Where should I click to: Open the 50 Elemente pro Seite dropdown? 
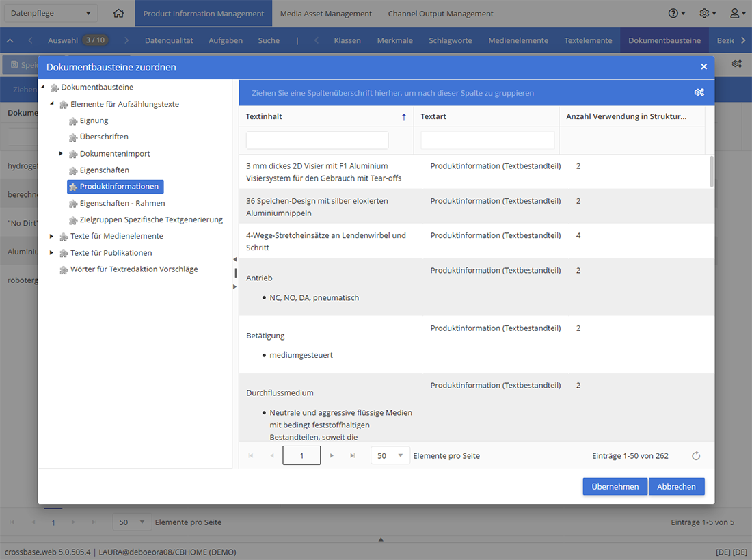(x=390, y=456)
